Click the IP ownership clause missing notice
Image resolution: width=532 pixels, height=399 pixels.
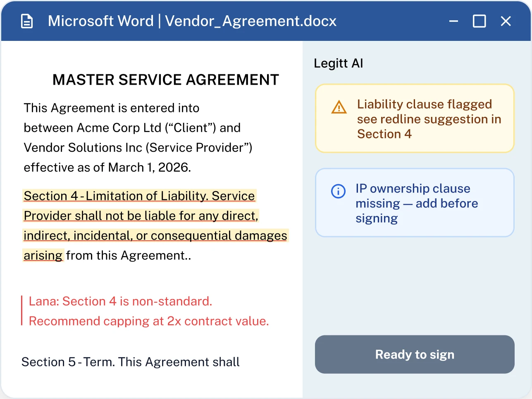(x=415, y=202)
